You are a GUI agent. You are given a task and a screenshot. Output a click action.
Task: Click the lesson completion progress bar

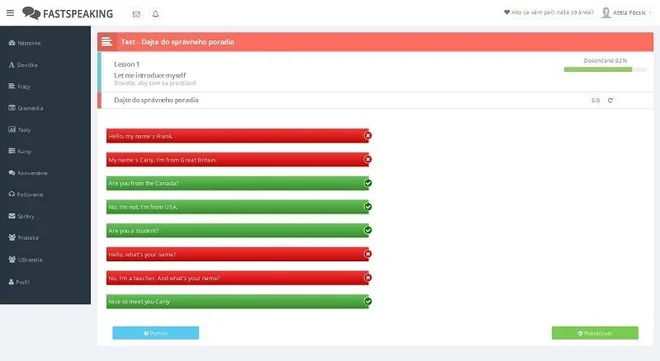(x=605, y=69)
